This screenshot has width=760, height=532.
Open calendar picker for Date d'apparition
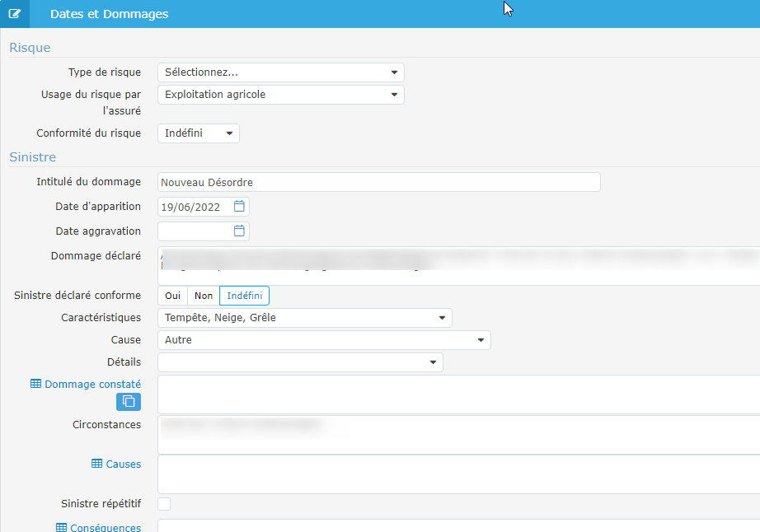239,207
